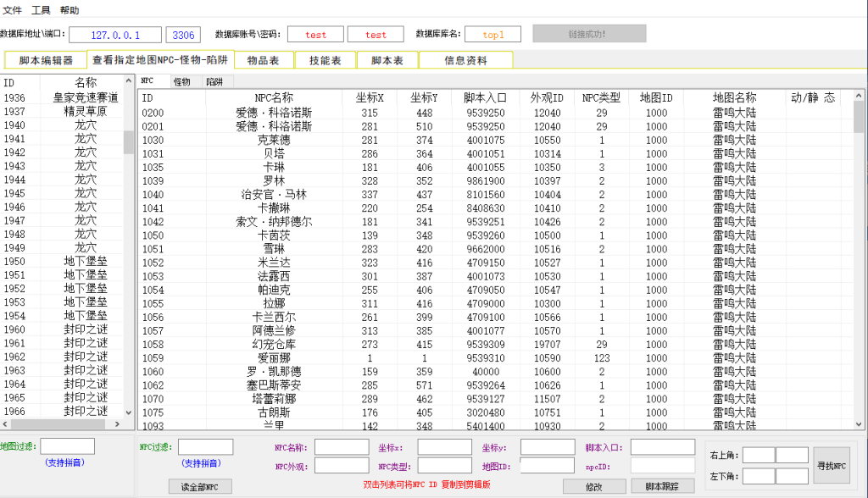Select NPC row 1075 古朗斯

[495, 412]
